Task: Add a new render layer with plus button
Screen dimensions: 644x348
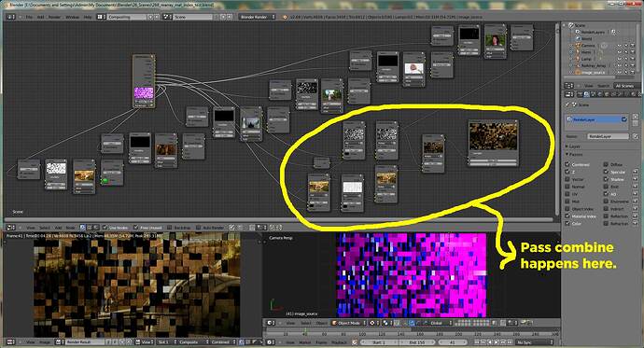Action: (x=636, y=117)
